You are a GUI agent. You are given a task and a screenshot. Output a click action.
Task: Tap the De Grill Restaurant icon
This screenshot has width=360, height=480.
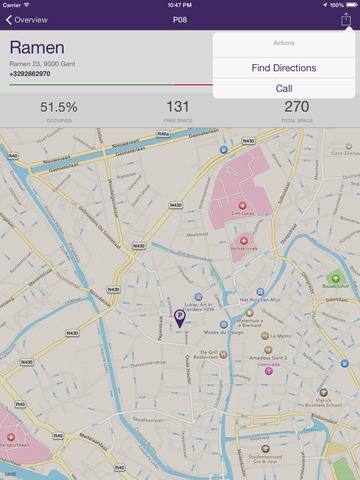[223, 354]
